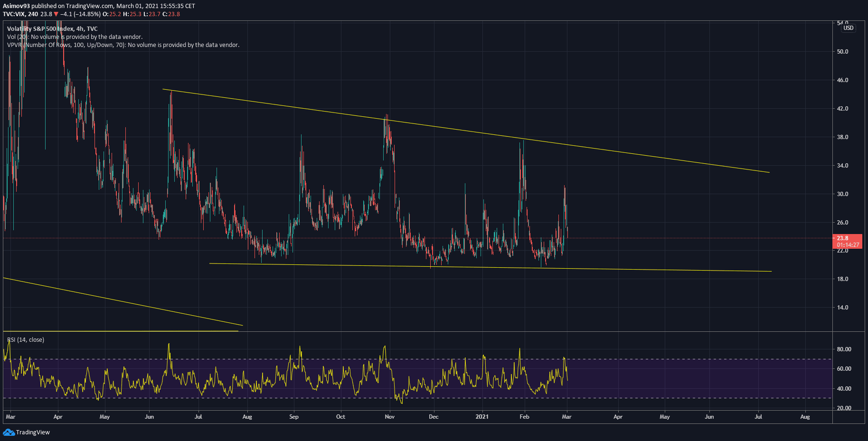868x441 pixels.
Task: Click the 2021 label on time axis
Action: [x=482, y=417]
